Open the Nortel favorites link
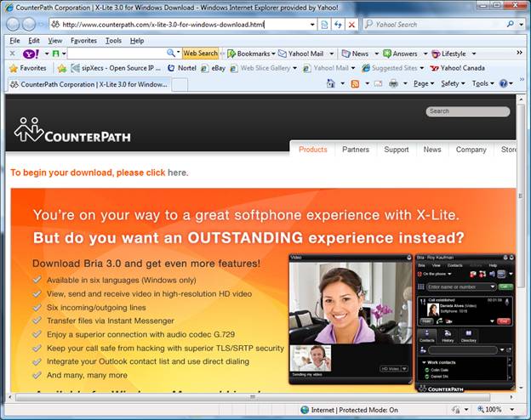531x420 pixels. pyautogui.click(x=182, y=68)
